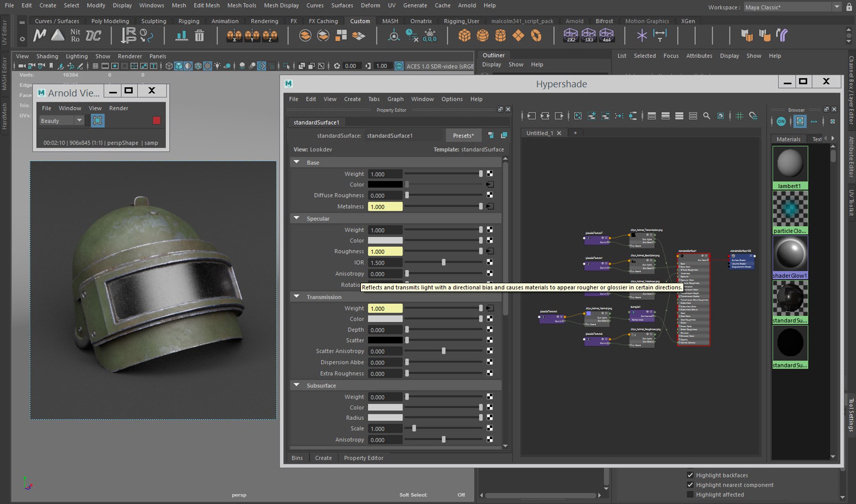Toggle the grid icon in Hypershade toolbar
856x504 pixels.
tap(739, 116)
